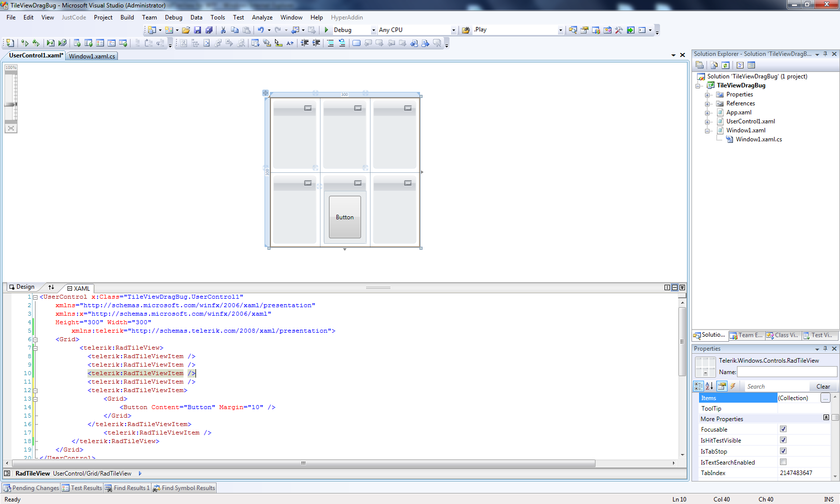This screenshot has width=840, height=504.
Task: Click the Clear button in Properties search
Action: tap(822, 387)
